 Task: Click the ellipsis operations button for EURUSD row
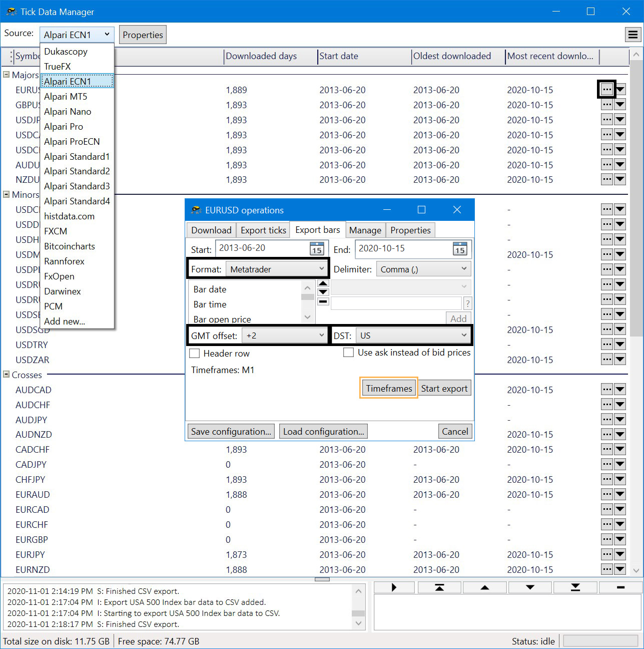point(607,90)
